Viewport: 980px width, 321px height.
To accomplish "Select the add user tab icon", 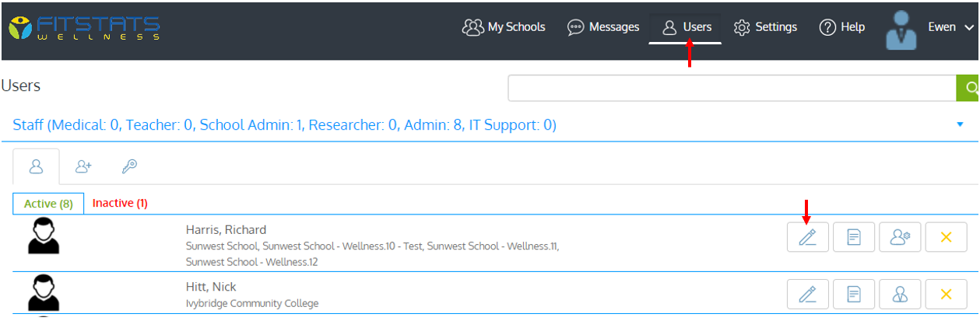I will (x=83, y=166).
